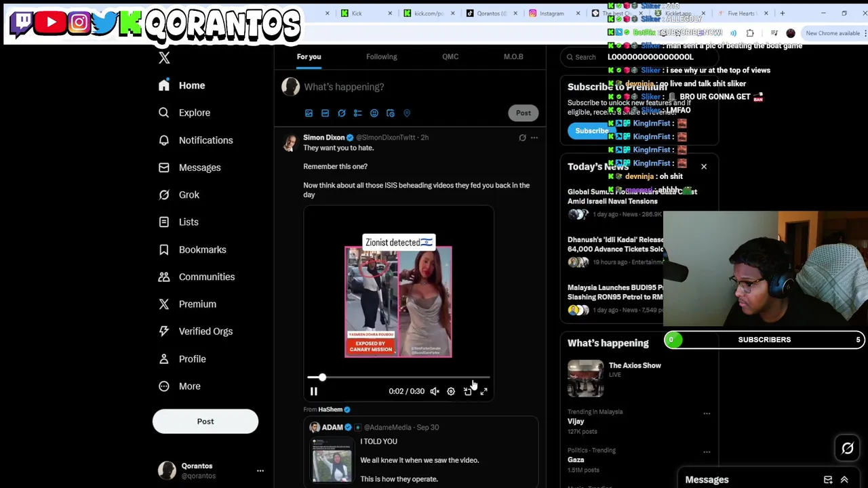Open the Chrome extensions puzzle icon

coord(750,33)
